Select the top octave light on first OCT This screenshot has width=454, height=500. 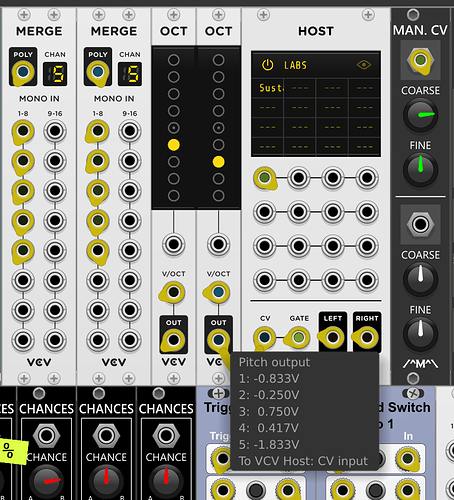point(174,60)
